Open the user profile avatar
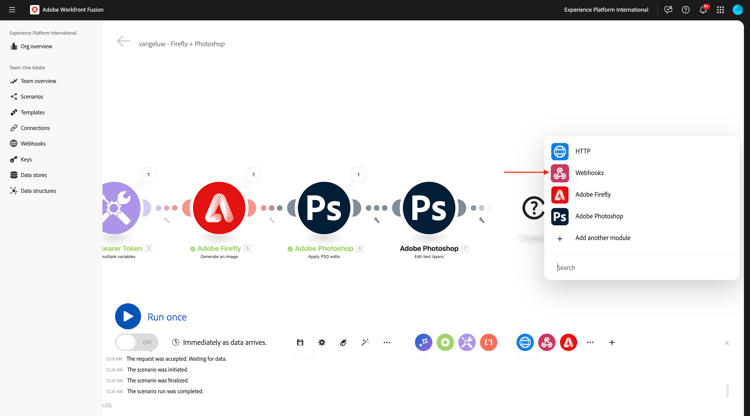 tap(738, 10)
